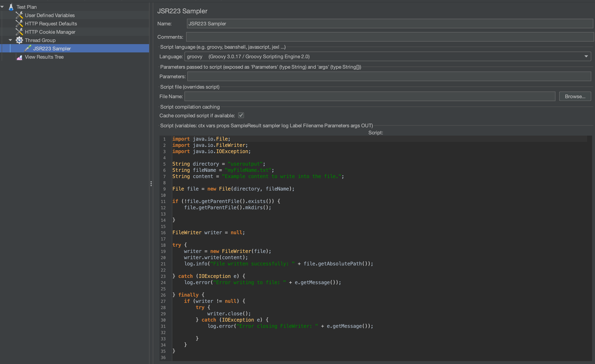The width and height of the screenshot is (595, 364).
Task: Click the HTTP Request Defaults icon
Action: click(19, 23)
